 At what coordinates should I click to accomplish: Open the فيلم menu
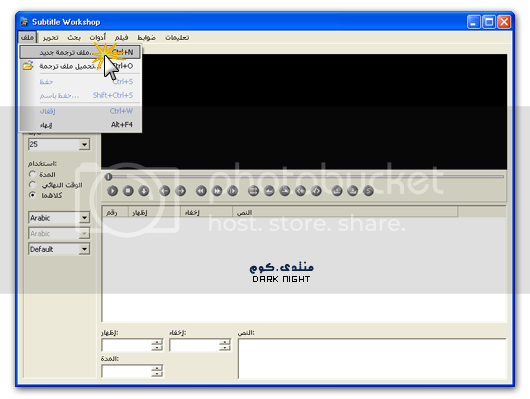coord(121,38)
